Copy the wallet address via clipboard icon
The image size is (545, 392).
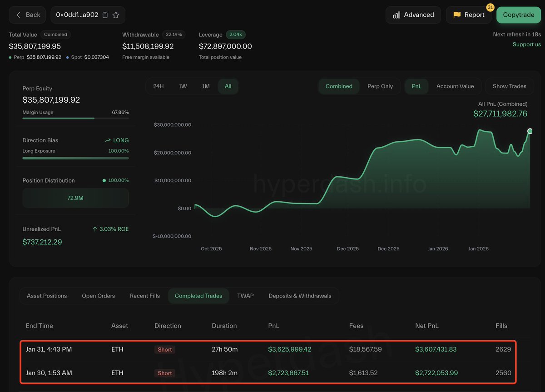point(105,15)
